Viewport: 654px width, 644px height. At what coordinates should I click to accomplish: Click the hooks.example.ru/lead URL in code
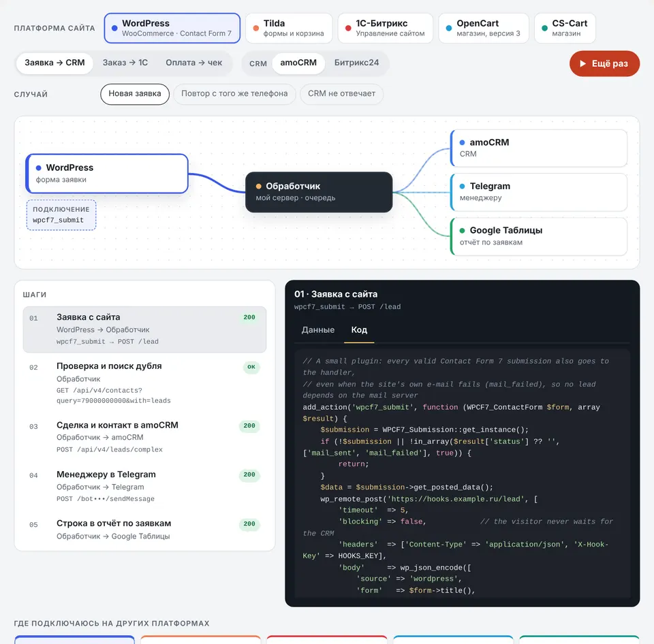[x=456, y=499]
